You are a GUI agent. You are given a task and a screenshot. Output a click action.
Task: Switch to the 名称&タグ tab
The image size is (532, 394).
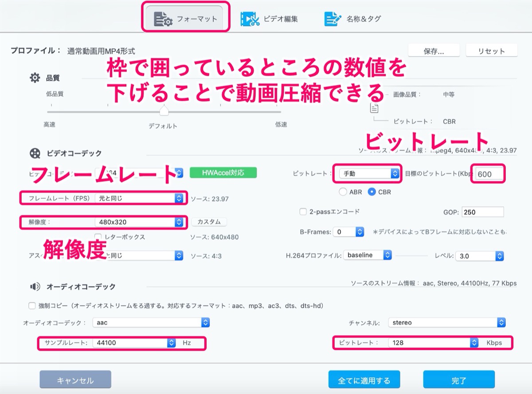coord(352,19)
